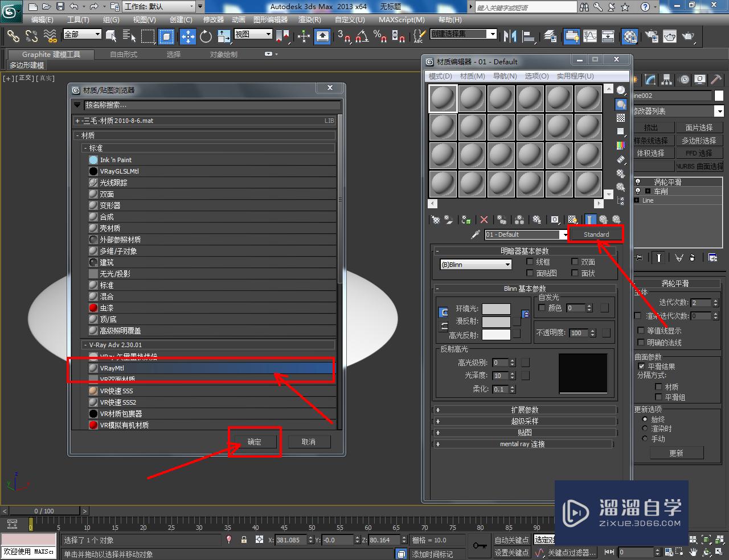Click Get Material icon in material editor
The image size is (729, 560).
coord(436,220)
